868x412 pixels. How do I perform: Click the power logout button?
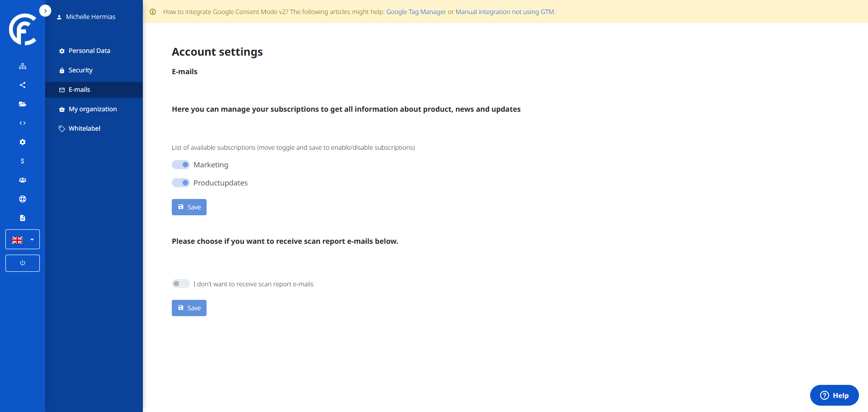23,263
